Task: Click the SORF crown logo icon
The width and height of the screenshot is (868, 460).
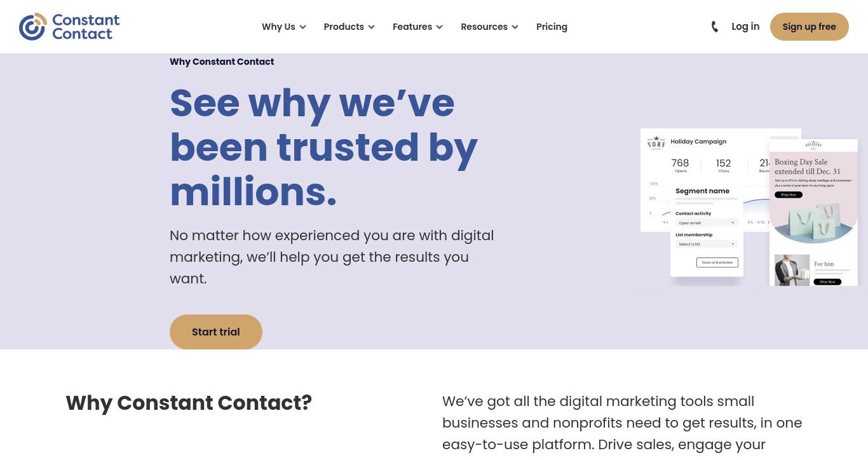Action: (x=656, y=142)
